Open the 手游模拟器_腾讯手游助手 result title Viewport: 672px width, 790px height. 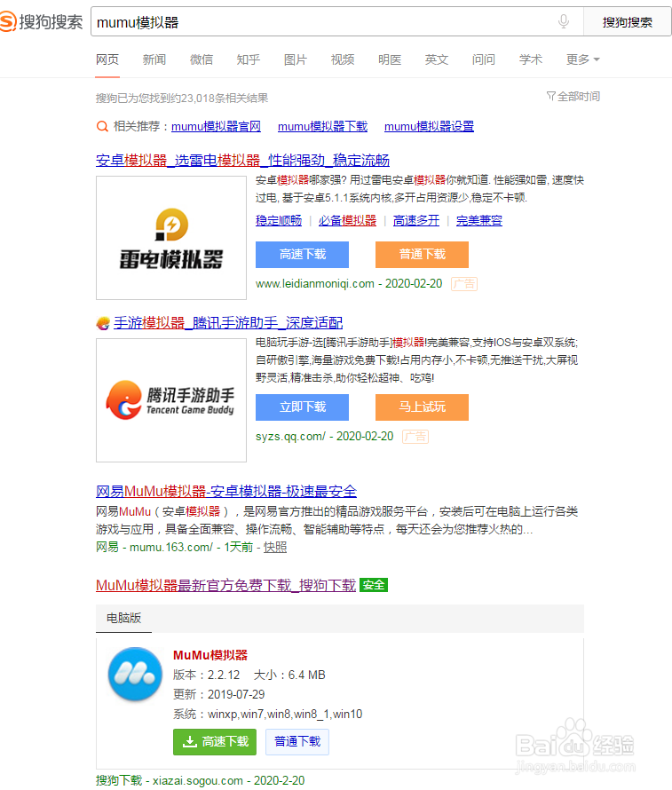tap(228, 322)
